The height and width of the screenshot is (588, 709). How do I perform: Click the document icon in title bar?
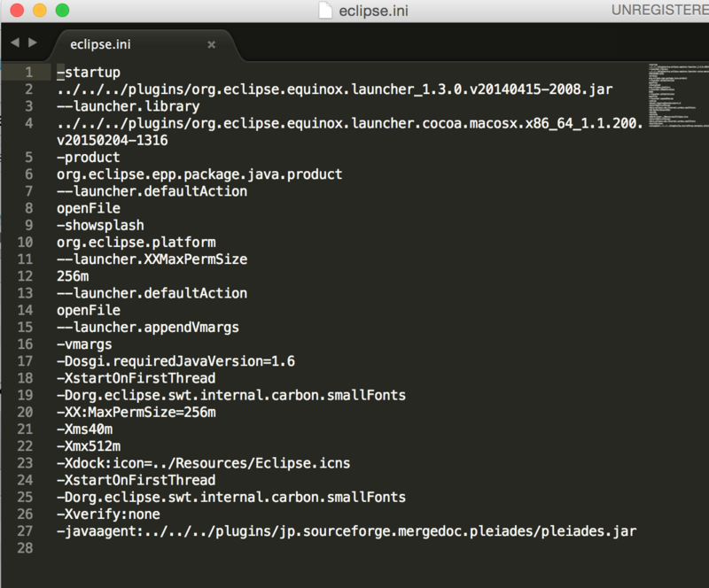pyautogui.click(x=325, y=11)
